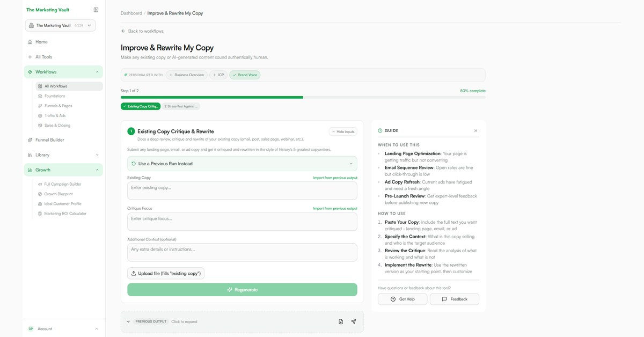Screen dimensions: 644x337
Task: Click the Get Help button
Action: (x=402, y=299)
